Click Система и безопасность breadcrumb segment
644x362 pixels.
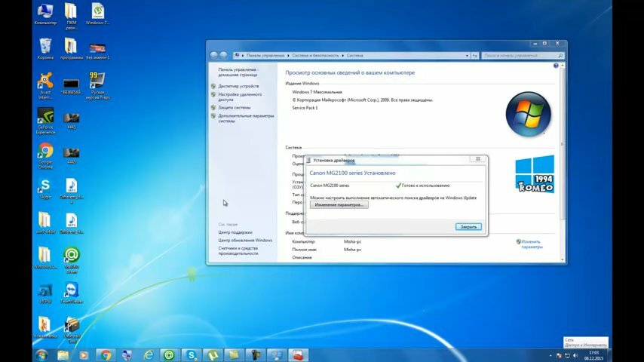pyautogui.click(x=315, y=56)
